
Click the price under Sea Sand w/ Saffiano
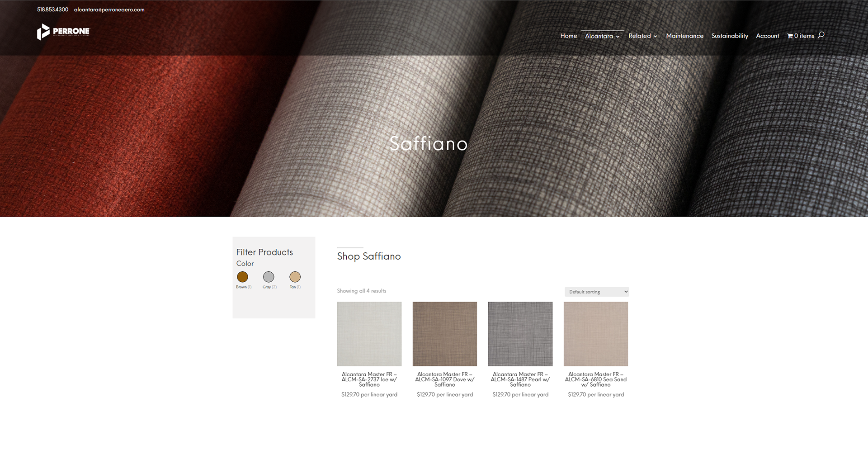tap(596, 394)
